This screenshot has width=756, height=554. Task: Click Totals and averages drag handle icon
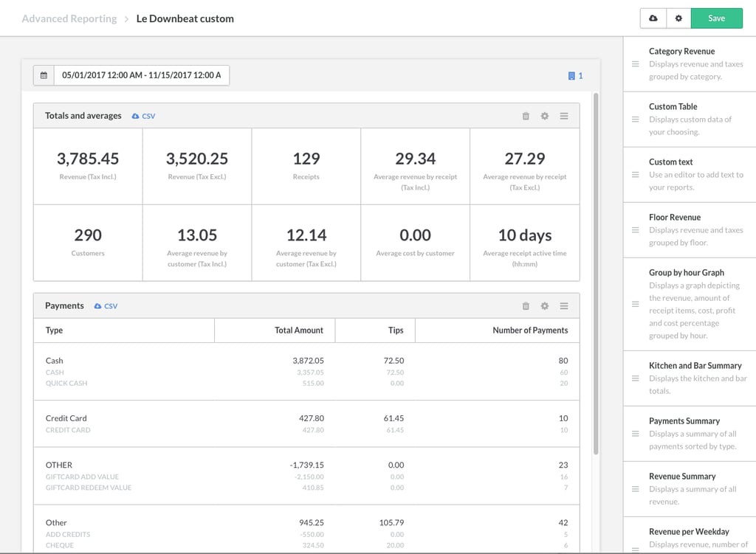click(564, 116)
